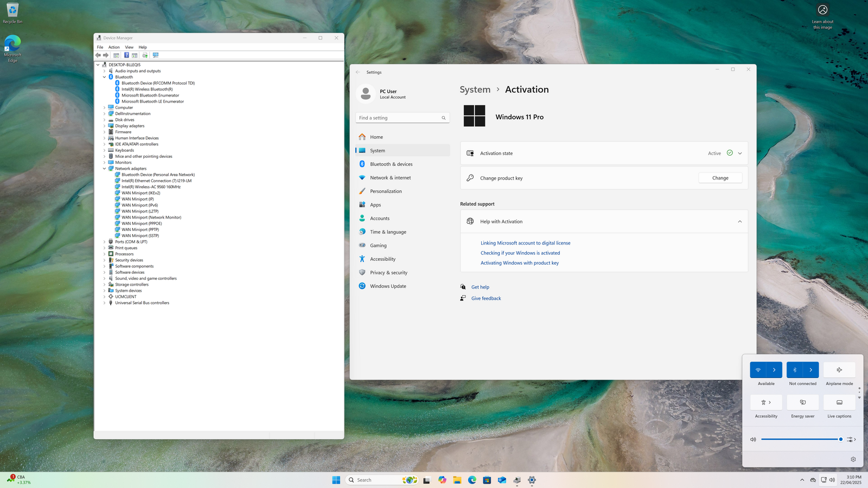Toggle Wi-Fi in quick settings

click(758, 370)
